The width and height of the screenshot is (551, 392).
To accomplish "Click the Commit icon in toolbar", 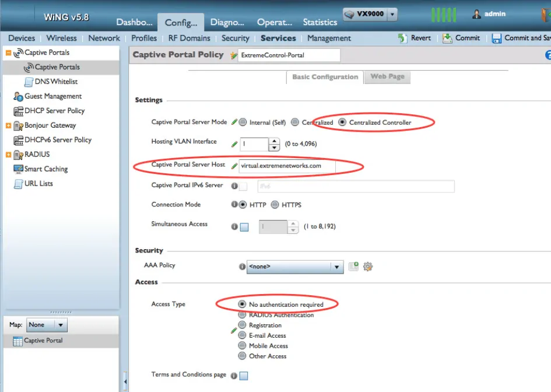I will 447,38.
